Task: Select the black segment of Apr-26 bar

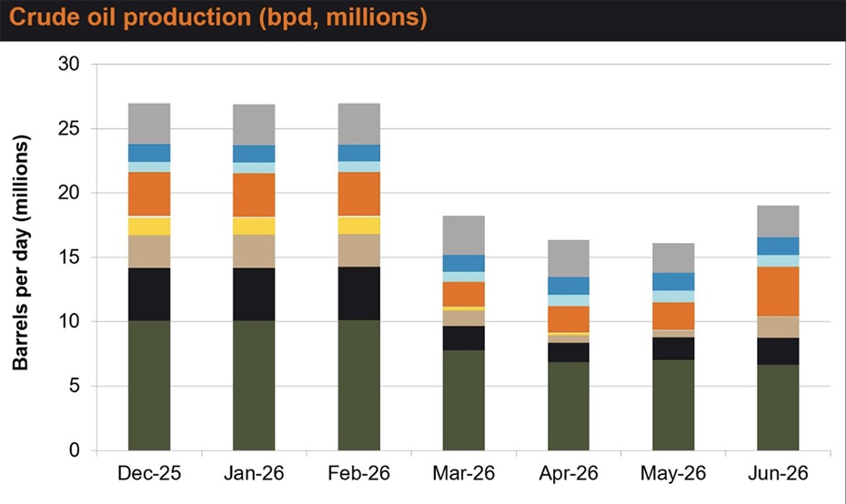Action: pyautogui.click(x=569, y=353)
